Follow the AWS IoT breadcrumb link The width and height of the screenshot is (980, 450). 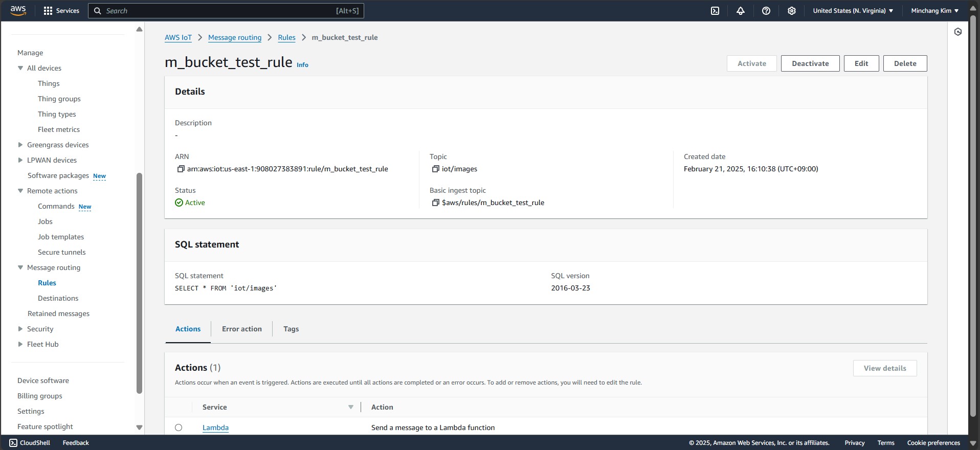coord(178,37)
